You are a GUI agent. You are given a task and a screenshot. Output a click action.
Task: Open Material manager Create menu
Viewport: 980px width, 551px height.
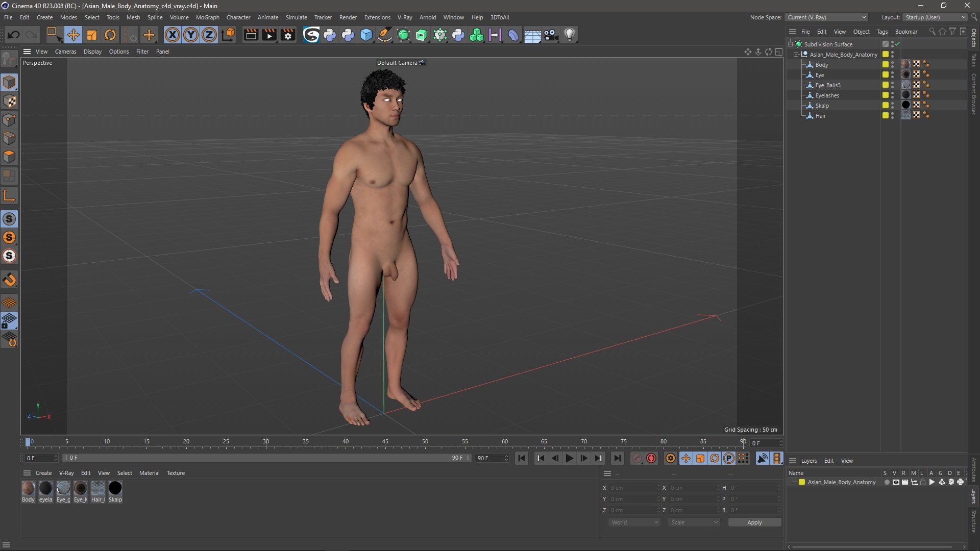43,473
